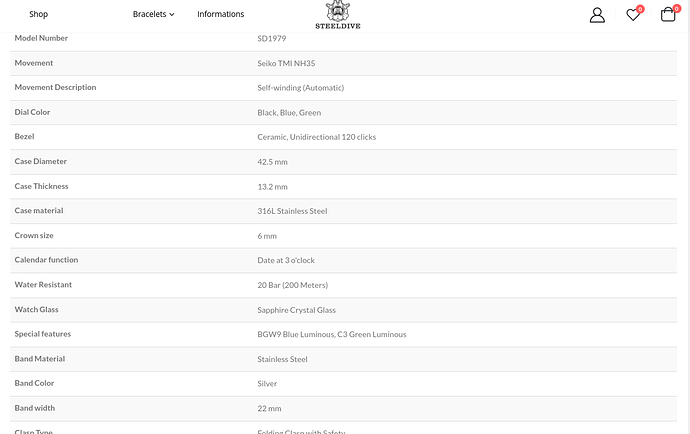This screenshot has width=690, height=434.
Task: Open the wishlist heart icon
Action: coord(633,15)
